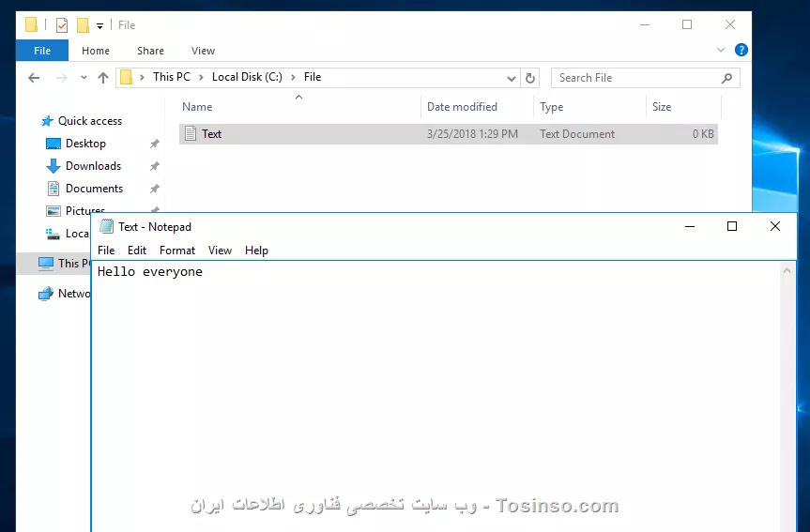This screenshot has width=810, height=532.
Task: Click the This PC computer icon in sidebar
Action: [x=46, y=263]
